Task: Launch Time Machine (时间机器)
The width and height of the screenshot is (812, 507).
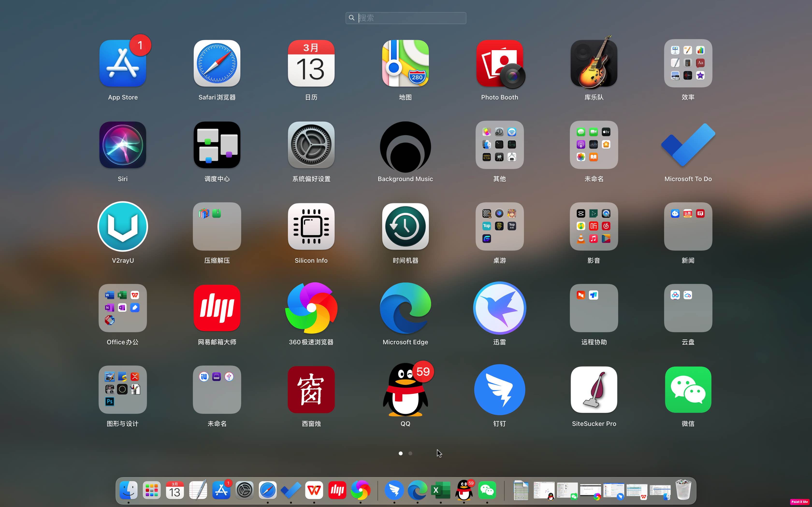Action: [405, 227]
